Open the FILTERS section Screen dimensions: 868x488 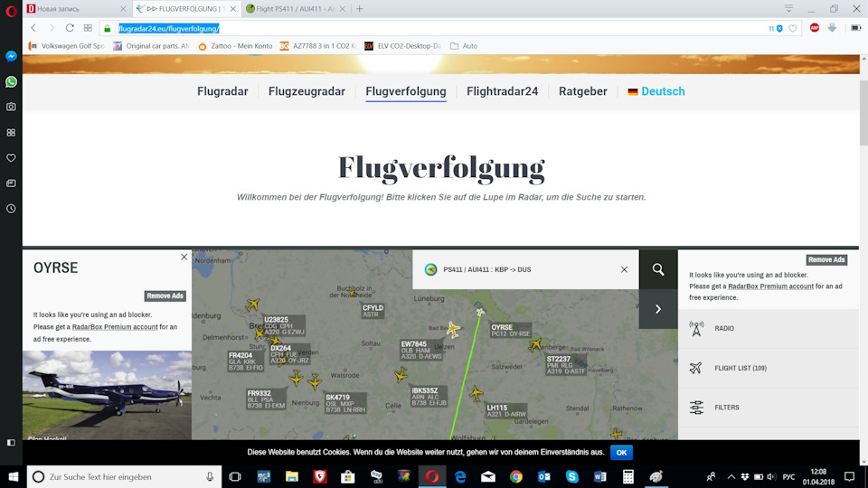[x=769, y=408]
